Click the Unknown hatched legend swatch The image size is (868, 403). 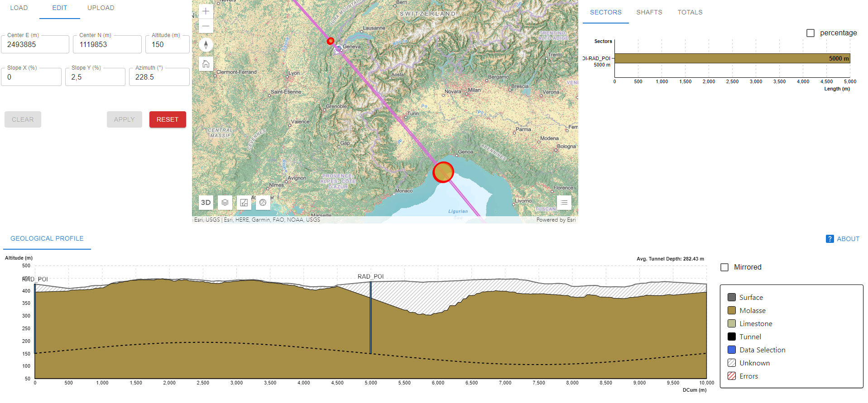coord(732,363)
